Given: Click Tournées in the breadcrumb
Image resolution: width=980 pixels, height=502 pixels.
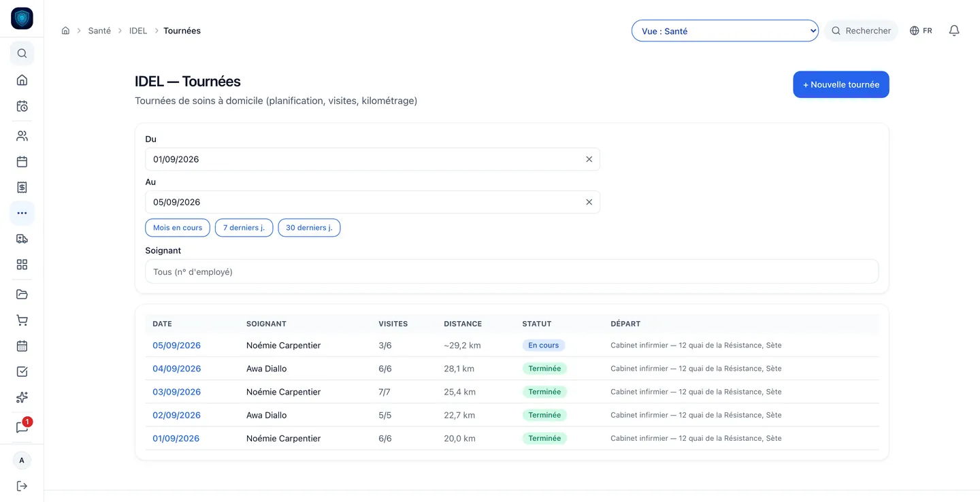Looking at the screenshot, I should coord(182,31).
